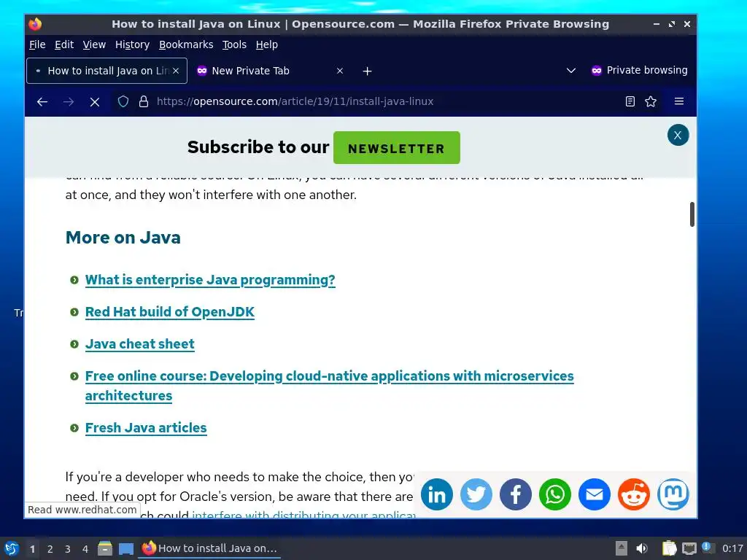Click the network tray icon
The image size is (747, 560).
(689, 548)
